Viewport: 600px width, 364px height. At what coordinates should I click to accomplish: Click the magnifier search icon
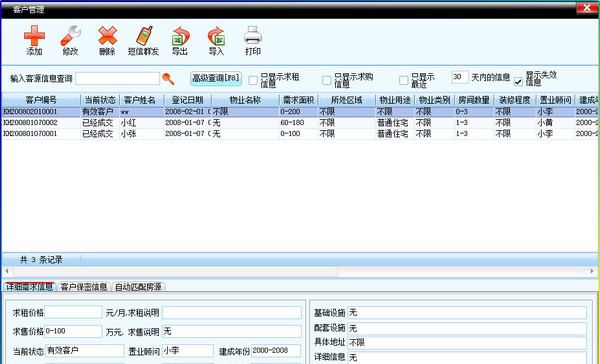(x=168, y=79)
